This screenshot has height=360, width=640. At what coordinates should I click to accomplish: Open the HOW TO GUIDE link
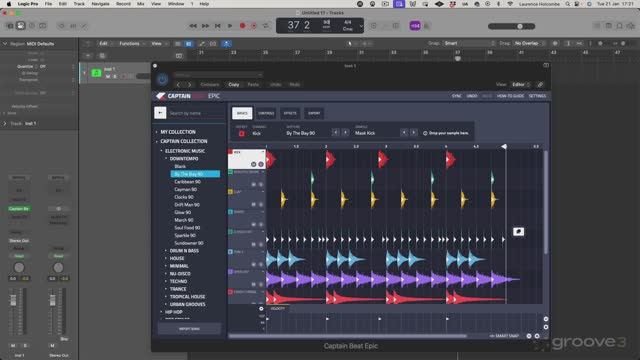pos(510,96)
